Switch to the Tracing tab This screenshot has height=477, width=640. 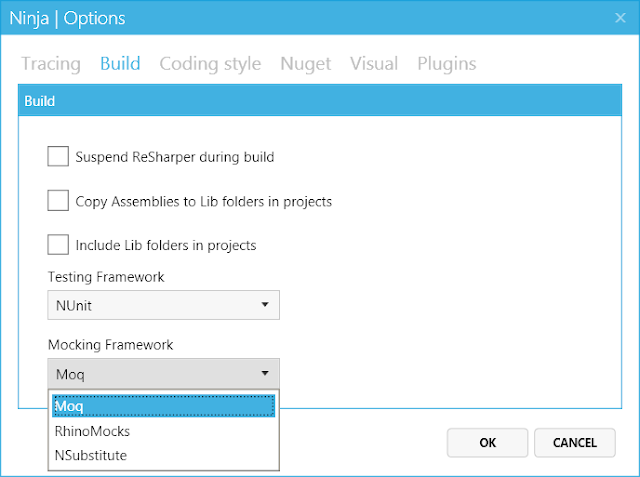51,64
